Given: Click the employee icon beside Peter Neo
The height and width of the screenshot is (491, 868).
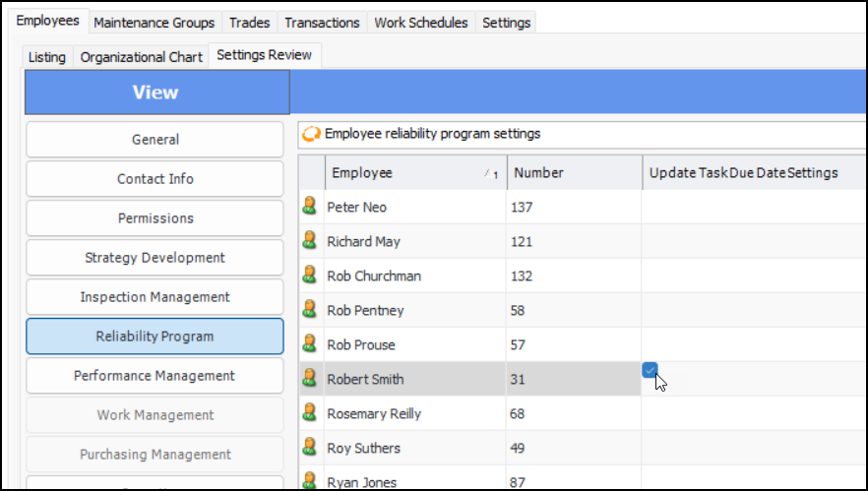Looking at the screenshot, I should point(310,207).
